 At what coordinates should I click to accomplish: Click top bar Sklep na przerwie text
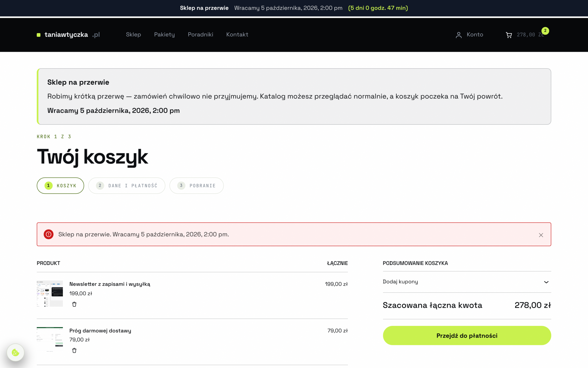click(204, 8)
